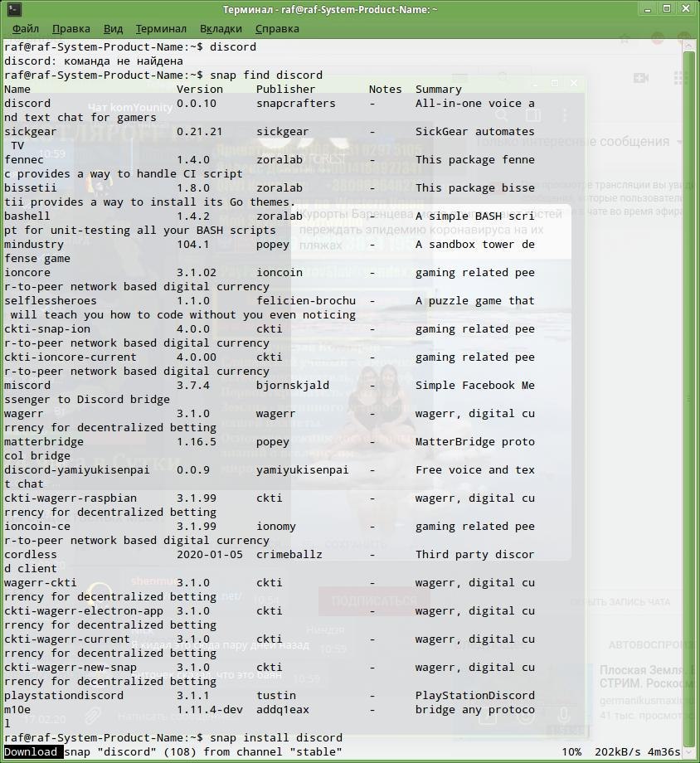This screenshot has width=700, height=763.
Task: Click the selflessheroes package name
Action: coord(50,301)
